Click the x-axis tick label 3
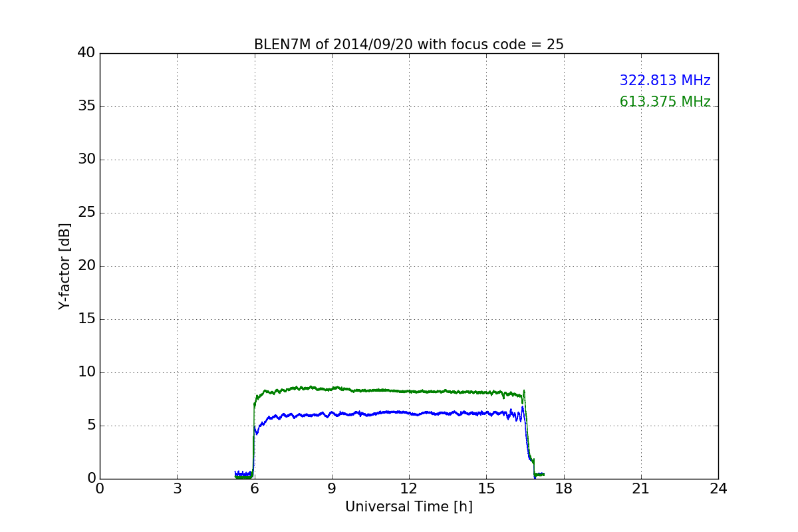Viewport: 798px width, 532px height. (x=177, y=489)
